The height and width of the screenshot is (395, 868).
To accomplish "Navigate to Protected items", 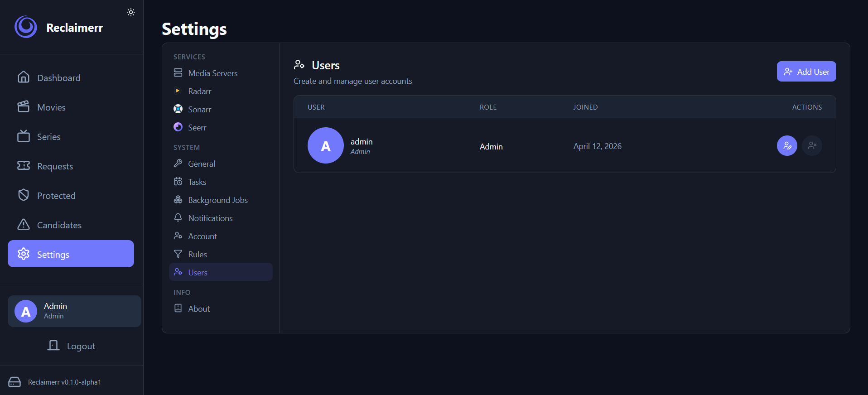I will [x=71, y=195].
